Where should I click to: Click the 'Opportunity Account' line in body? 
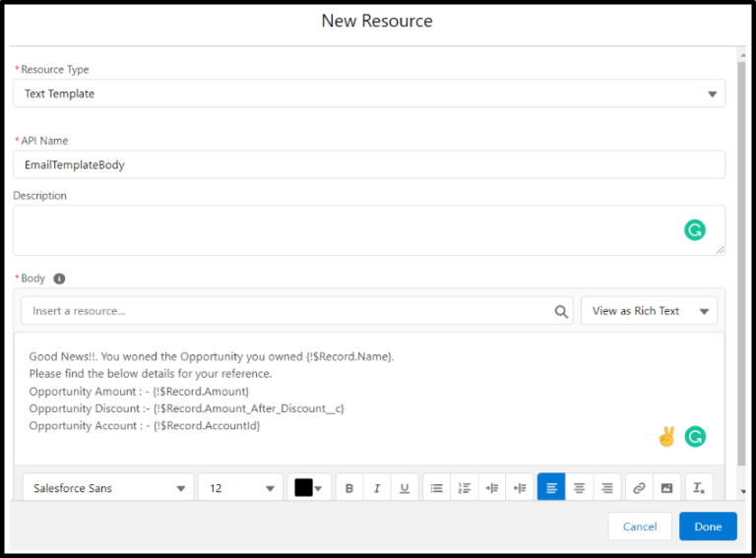pyautogui.click(x=145, y=426)
